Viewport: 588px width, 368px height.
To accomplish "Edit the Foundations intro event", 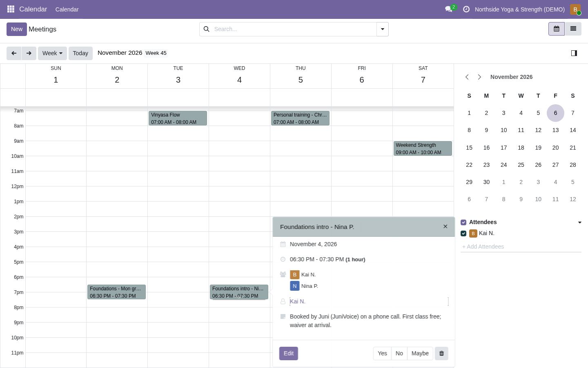I will [x=289, y=353].
